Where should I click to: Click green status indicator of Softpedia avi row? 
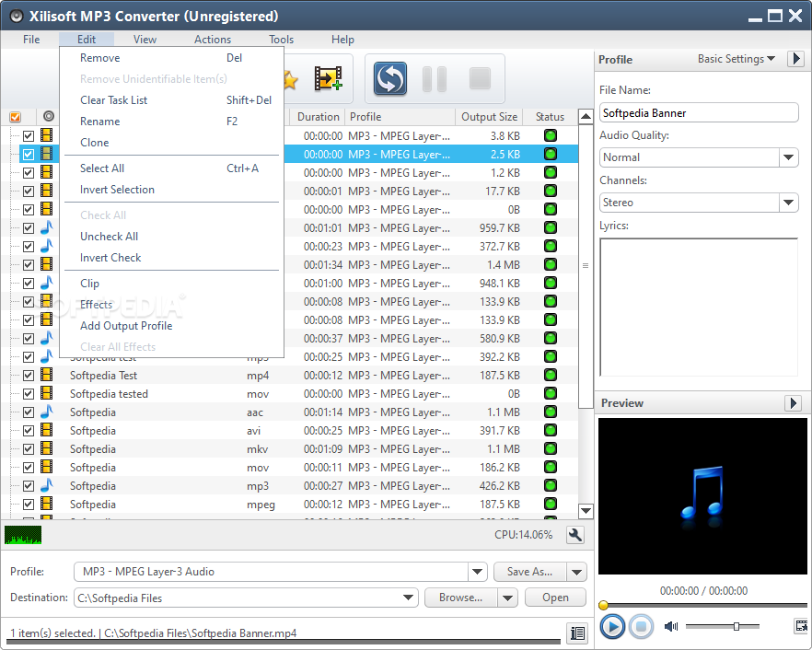click(x=551, y=430)
